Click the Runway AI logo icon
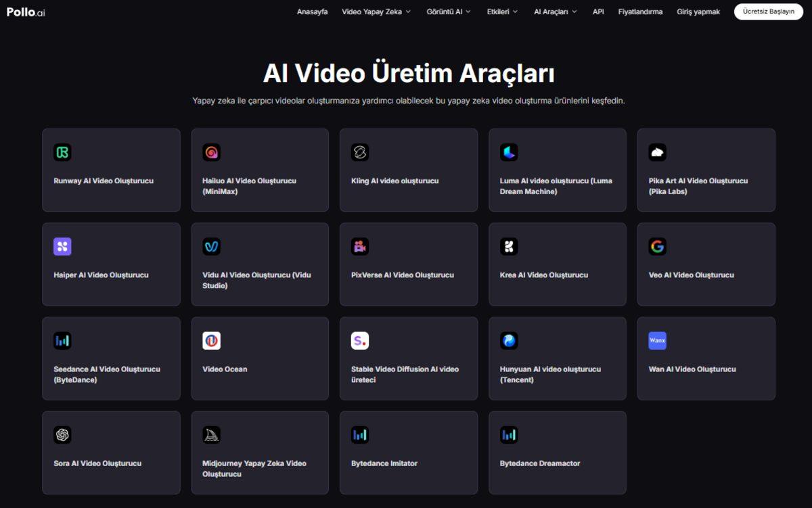This screenshot has height=508, width=812. click(62, 152)
